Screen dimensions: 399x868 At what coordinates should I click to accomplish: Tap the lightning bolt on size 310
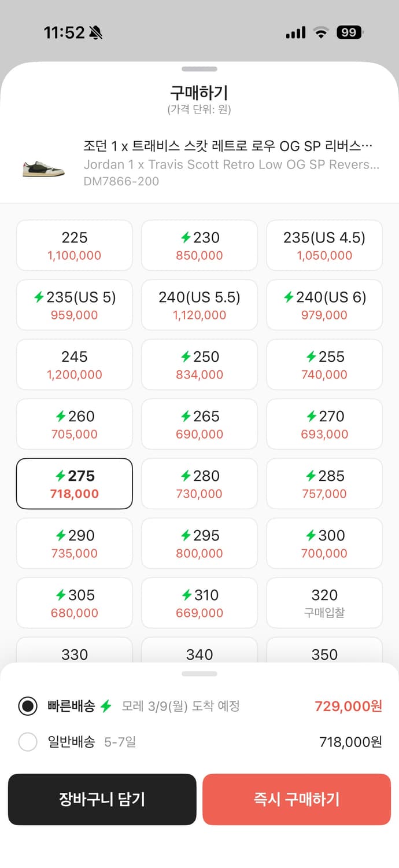tap(186, 595)
